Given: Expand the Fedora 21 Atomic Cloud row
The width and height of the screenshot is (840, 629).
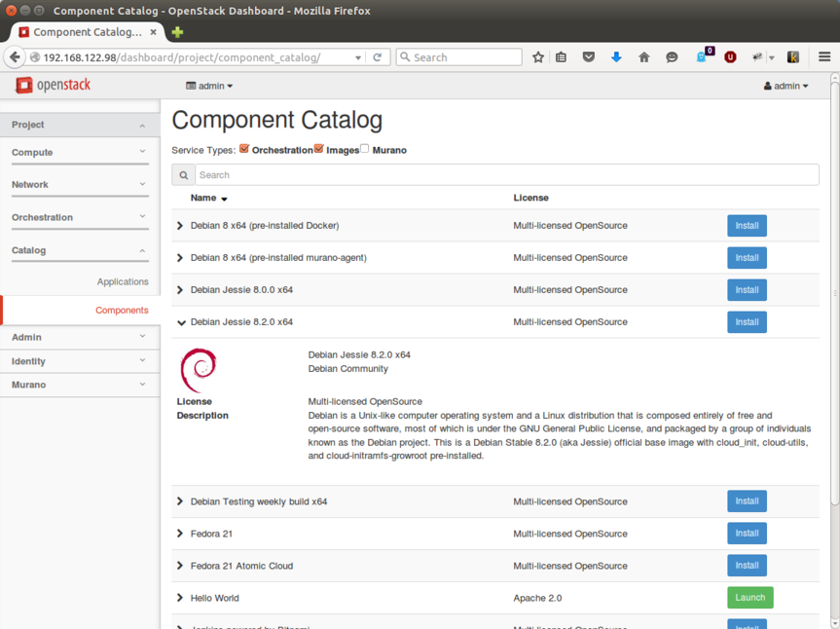Looking at the screenshot, I should pyautogui.click(x=180, y=566).
